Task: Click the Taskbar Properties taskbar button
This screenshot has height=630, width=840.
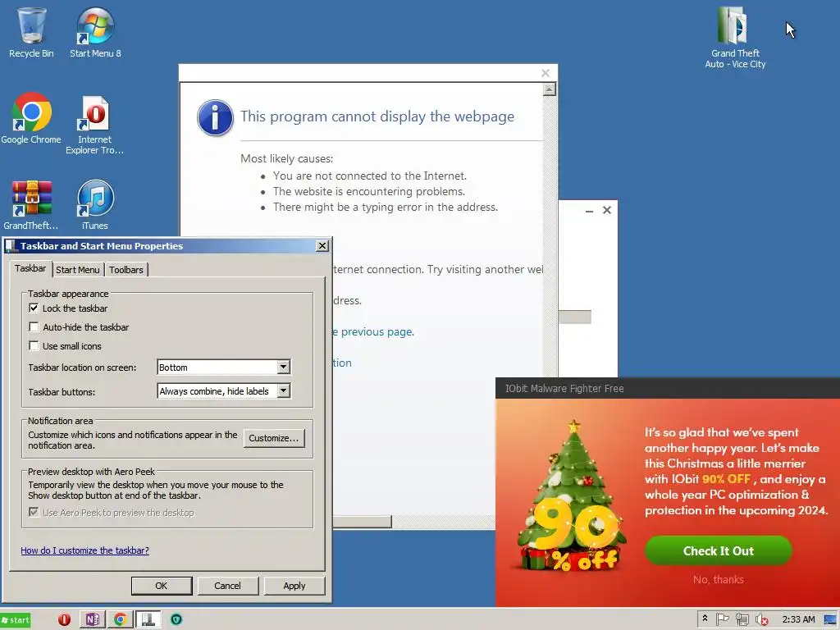Action: pyautogui.click(x=148, y=620)
